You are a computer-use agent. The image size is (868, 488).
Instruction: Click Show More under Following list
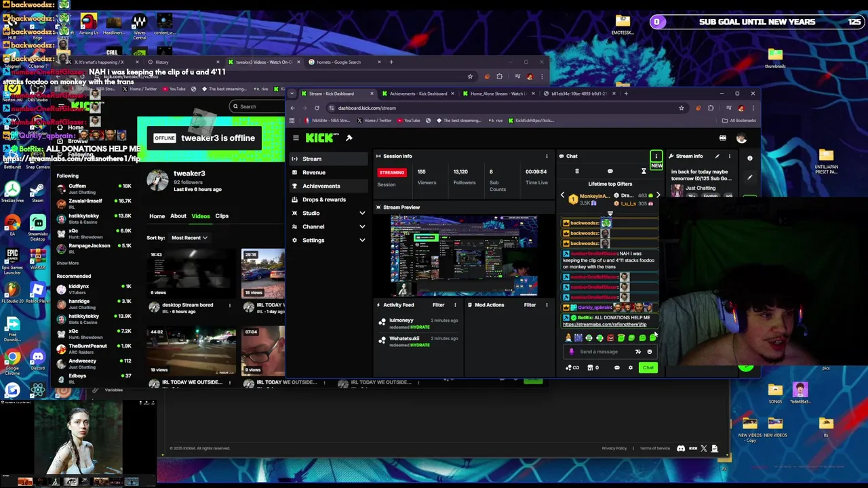pos(67,263)
